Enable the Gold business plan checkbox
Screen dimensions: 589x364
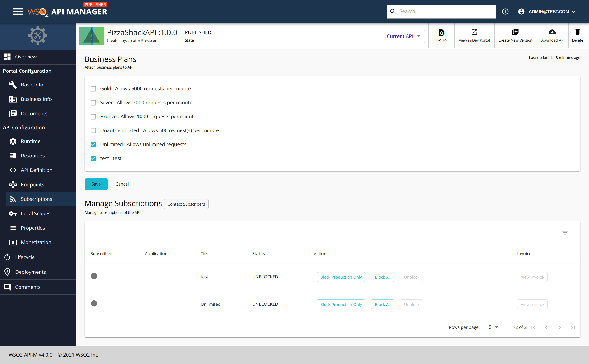(x=94, y=89)
